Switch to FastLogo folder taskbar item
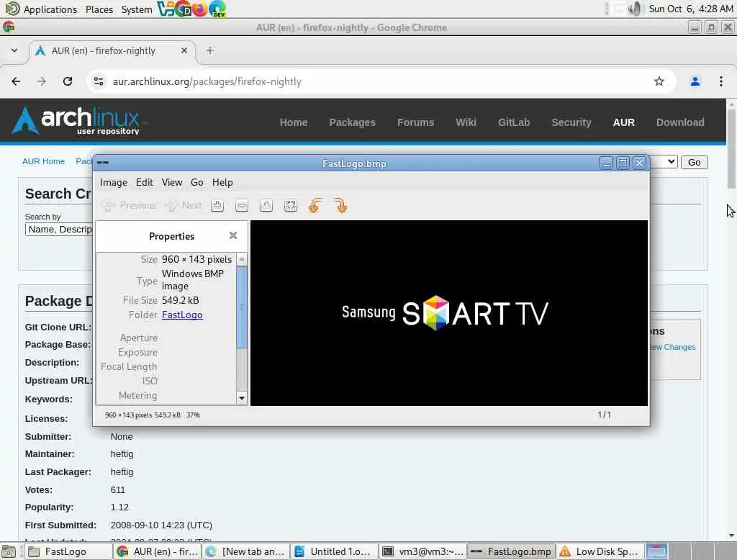Screen dimensions: 737x560 tap(68, 551)
